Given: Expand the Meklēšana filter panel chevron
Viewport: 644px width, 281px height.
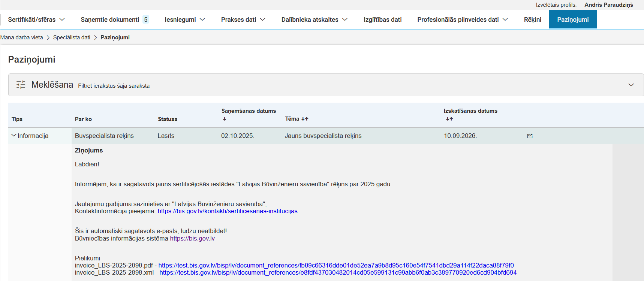Looking at the screenshot, I should point(631,85).
